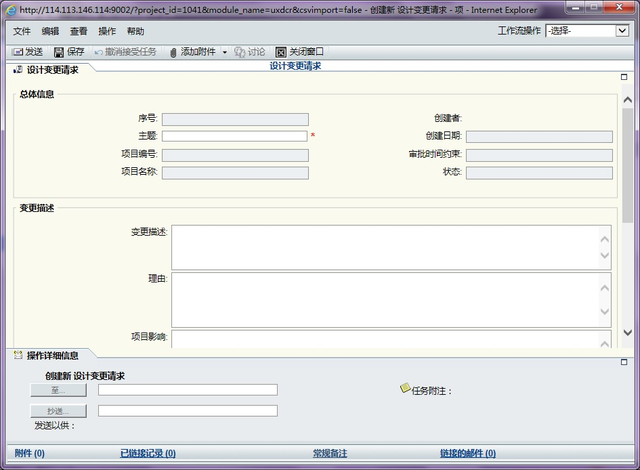Open the 常规备注 link

(x=330, y=453)
